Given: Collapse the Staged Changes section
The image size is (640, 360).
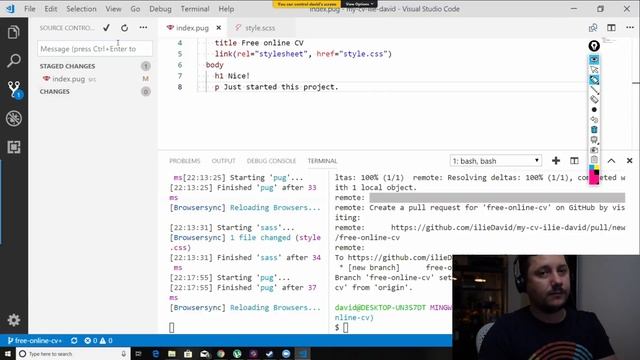Looking at the screenshot, I should click(x=67, y=66).
